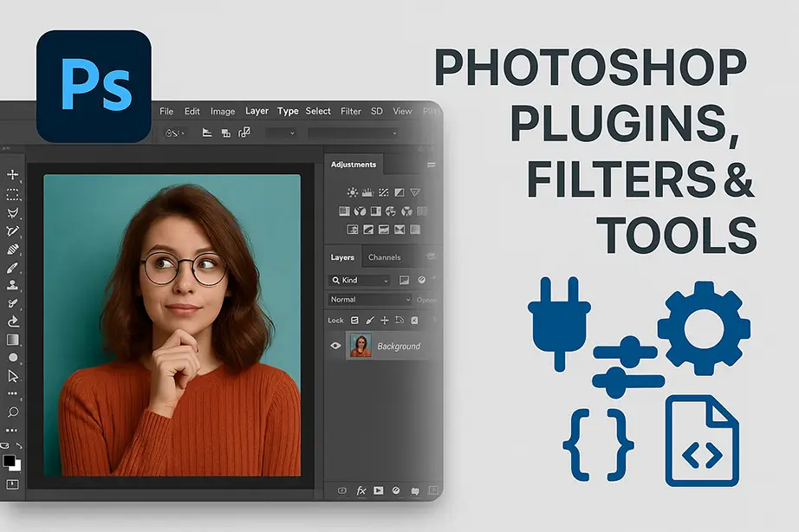This screenshot has width=799, height=532.
Task: Select the Zoom magnifier tool
Action: 13,412
